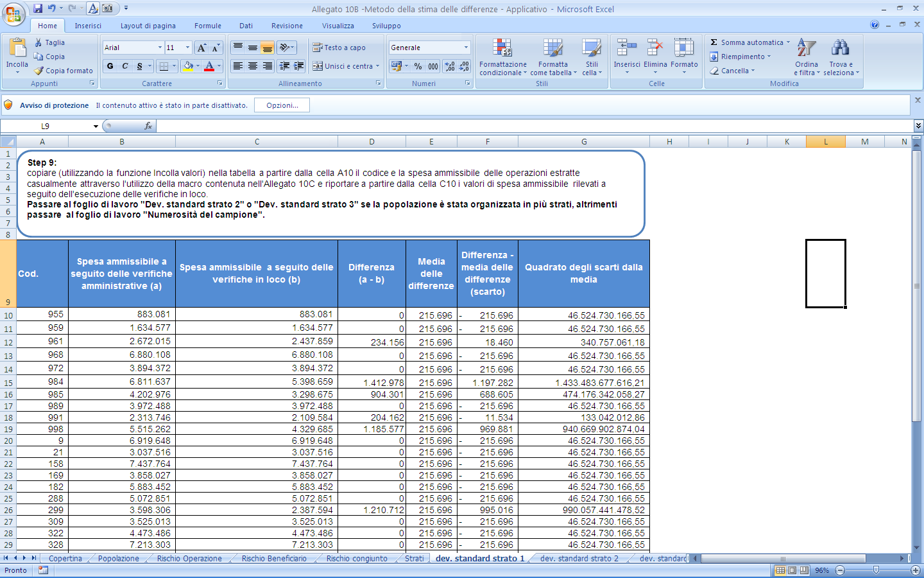Open Stili cella gallery
The image size is (924, 578).
pos(592,57)
